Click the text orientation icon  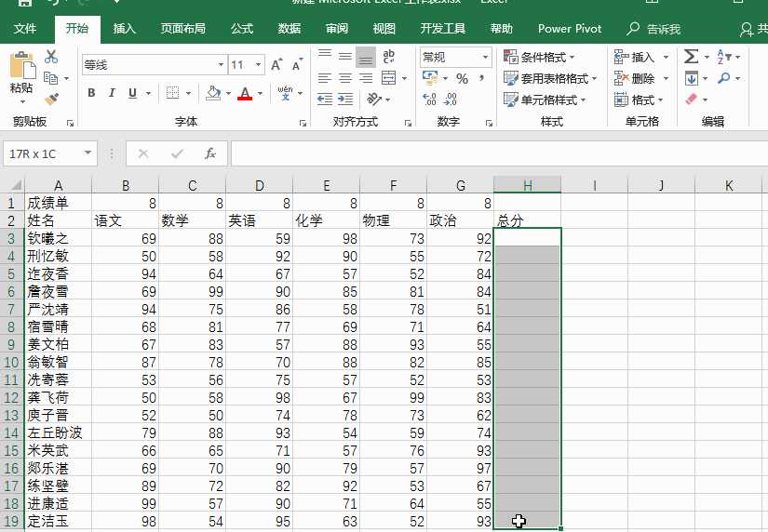374,100
